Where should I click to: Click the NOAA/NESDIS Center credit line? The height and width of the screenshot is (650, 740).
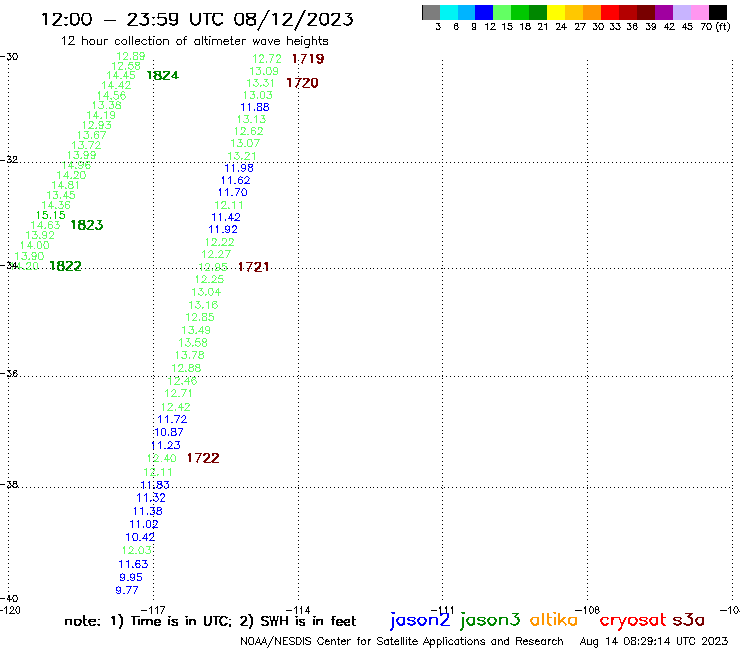(402, 641)
